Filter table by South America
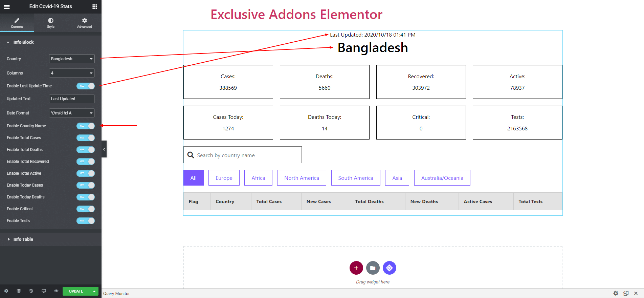Screen dimensions: 644x298 coord(356,178)
